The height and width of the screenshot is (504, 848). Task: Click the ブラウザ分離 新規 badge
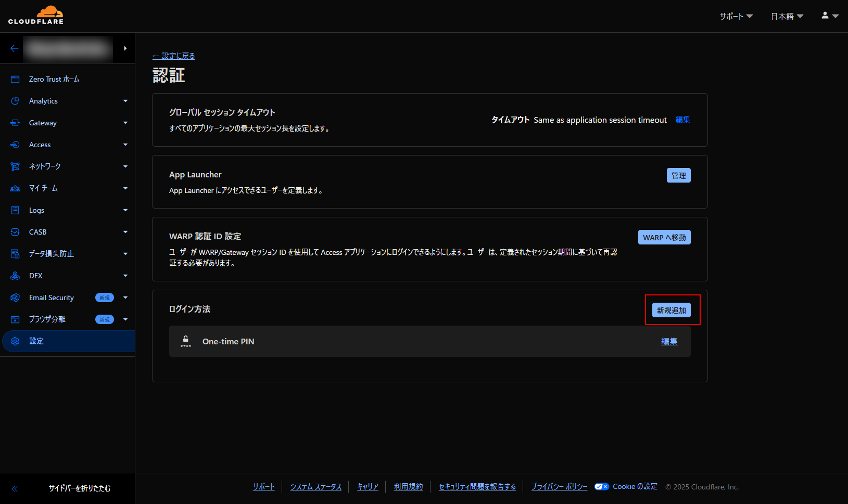coord(105,319)
